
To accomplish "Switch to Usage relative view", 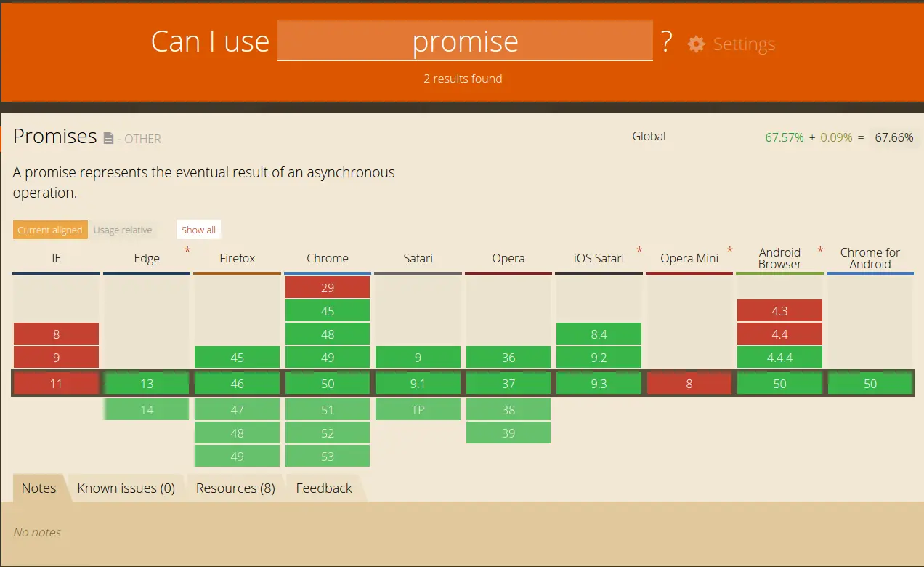I will [x=123, y=230].
